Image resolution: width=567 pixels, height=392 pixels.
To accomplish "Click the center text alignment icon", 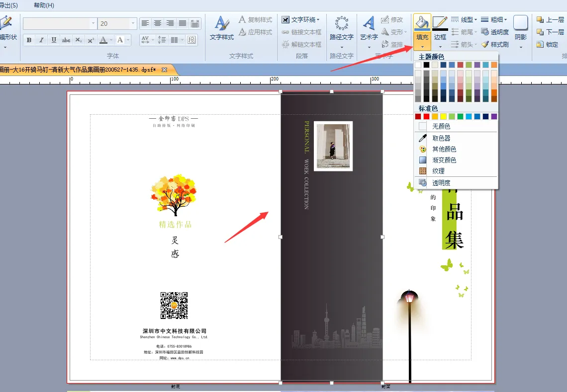I will (158, 23).
